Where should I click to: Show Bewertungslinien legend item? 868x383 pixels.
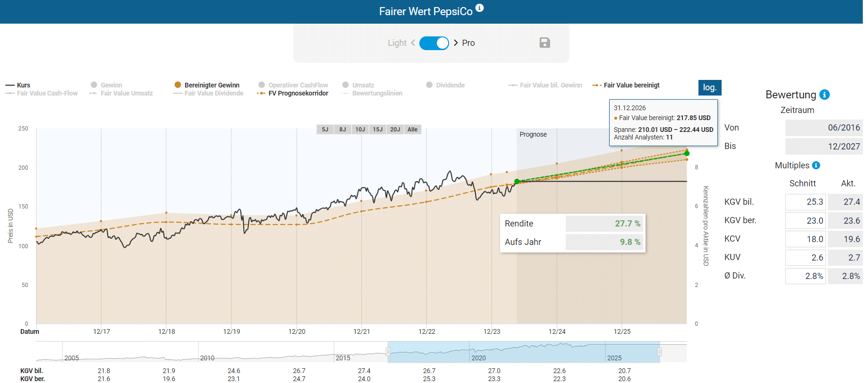click(x=372, y=93)
